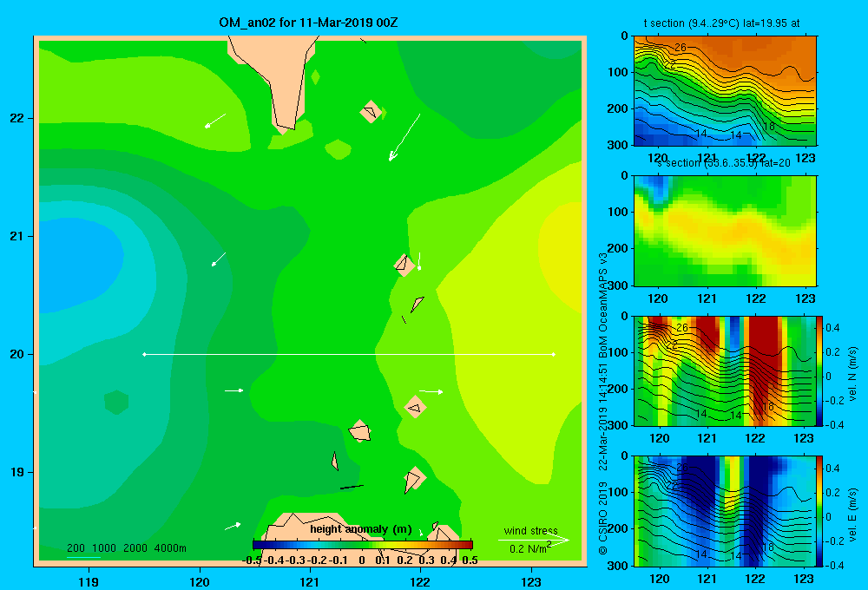Click longitude label 121 on main map axis
Screen dimensions: 868x590
pyautogui.click(x=310, y=581)
